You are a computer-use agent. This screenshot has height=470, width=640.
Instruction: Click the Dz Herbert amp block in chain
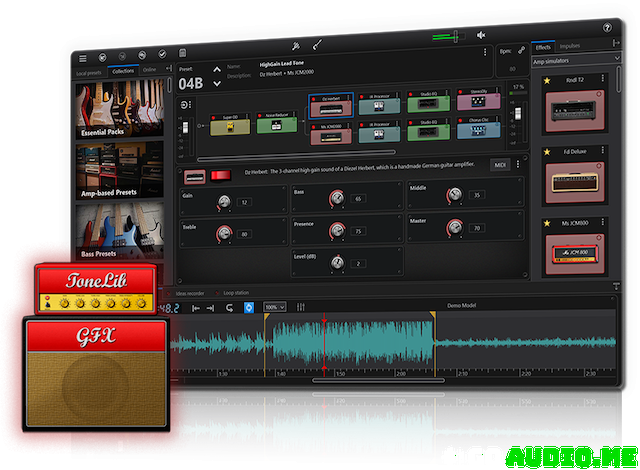(x=331, y=106)
